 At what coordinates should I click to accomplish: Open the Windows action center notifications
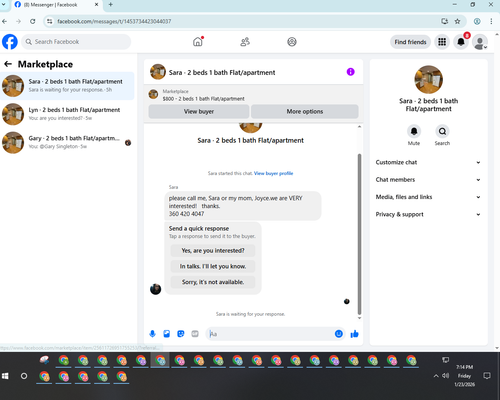pyautogui.click(x=487, y=376)
